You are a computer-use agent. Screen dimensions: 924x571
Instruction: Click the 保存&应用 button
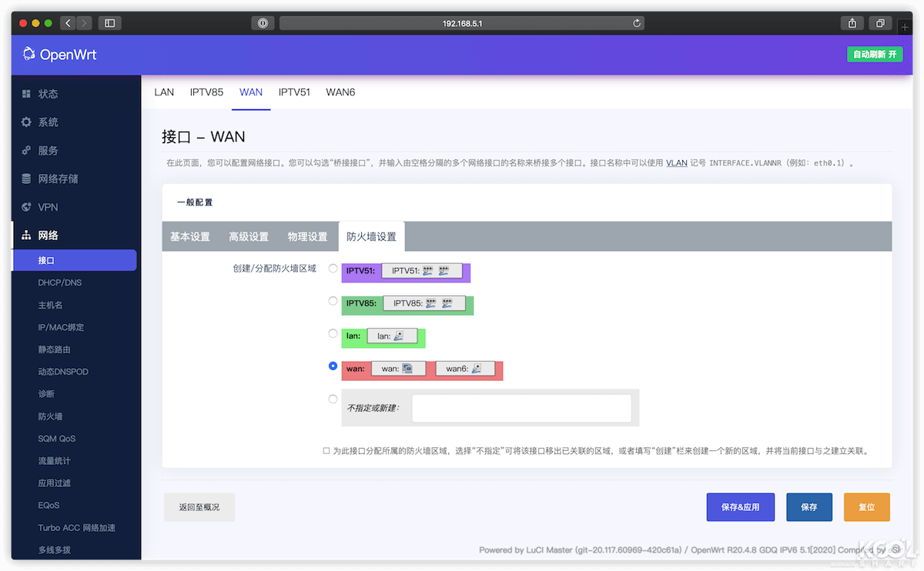click(x=740, y=507)
